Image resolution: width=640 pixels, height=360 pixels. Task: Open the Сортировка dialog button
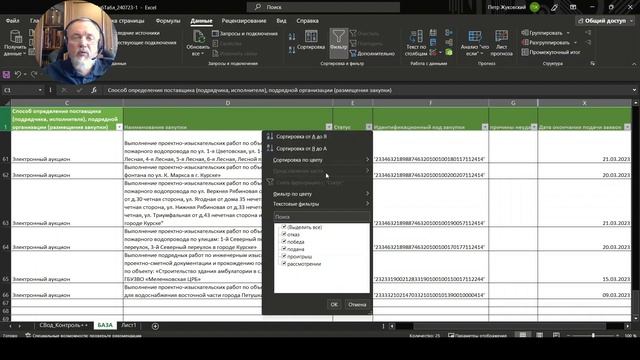coord(311,40)
